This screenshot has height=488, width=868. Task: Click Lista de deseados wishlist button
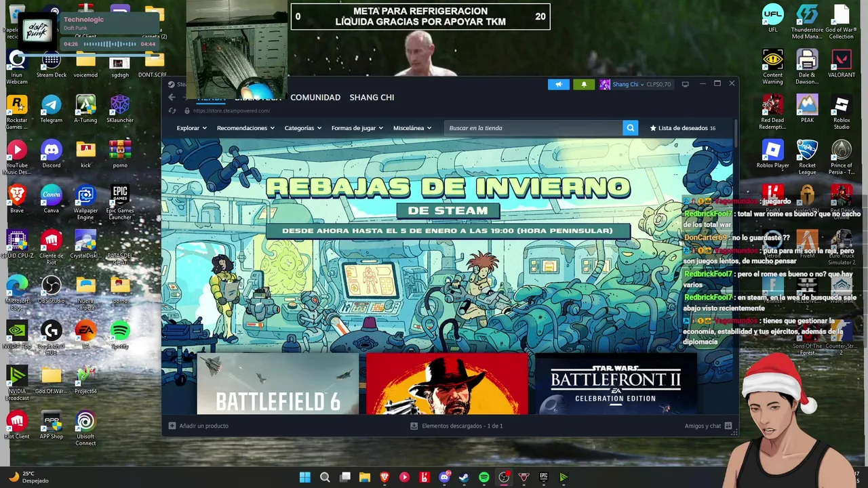[x=683, y=128]
